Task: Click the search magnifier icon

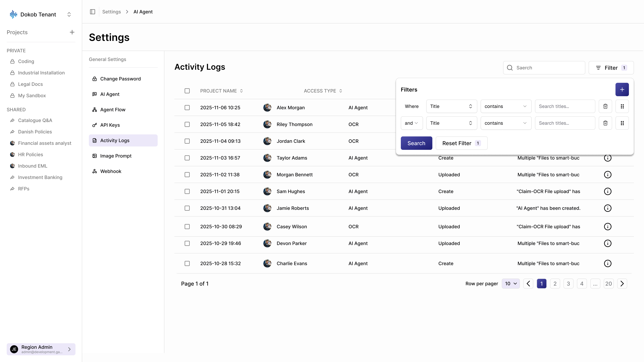Action: coord(510,68)
